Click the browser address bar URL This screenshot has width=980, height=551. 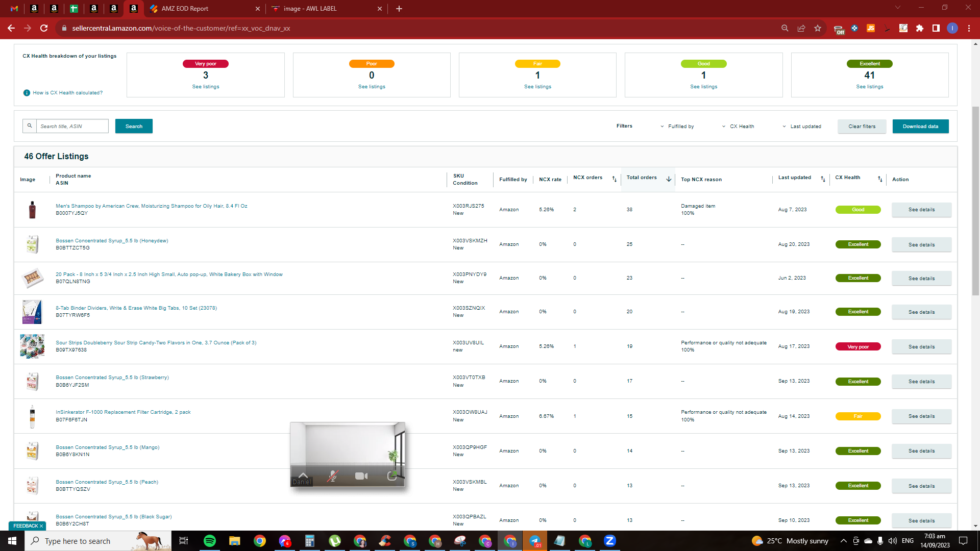[181, 28]
